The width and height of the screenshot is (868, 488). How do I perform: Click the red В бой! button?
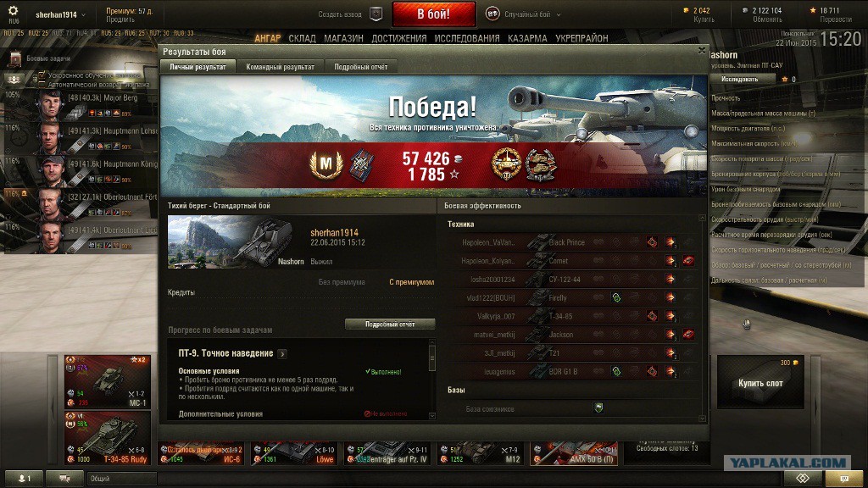(x=434, y=14)
